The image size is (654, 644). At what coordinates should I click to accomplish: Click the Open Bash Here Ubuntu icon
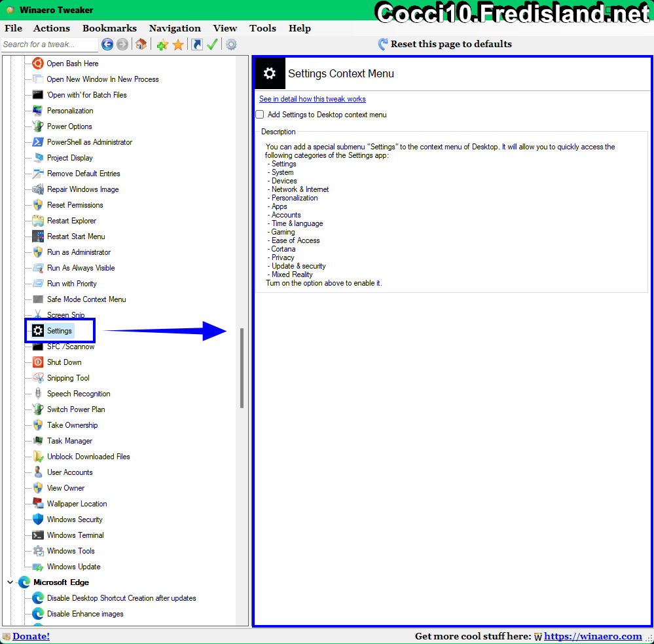[x=38, y=64]
